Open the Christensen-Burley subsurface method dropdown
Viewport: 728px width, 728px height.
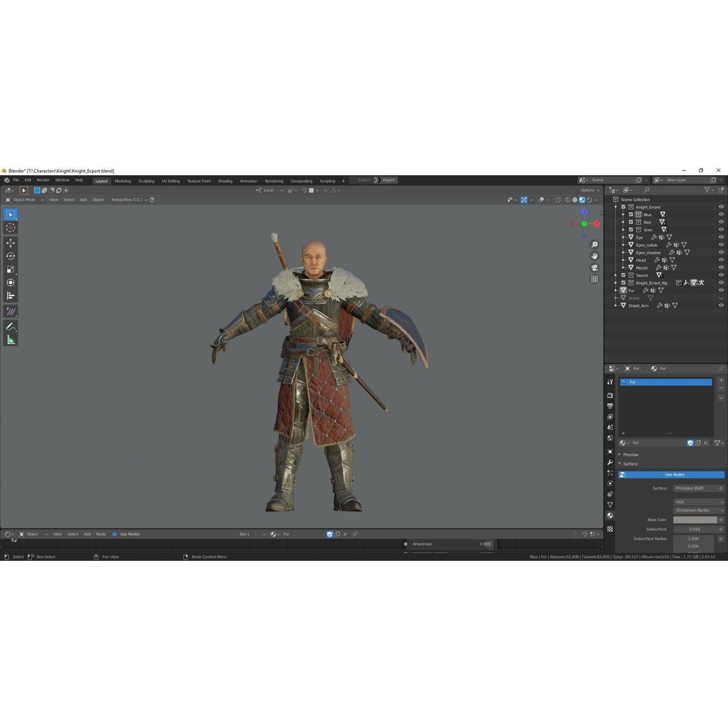coord(699,510)
